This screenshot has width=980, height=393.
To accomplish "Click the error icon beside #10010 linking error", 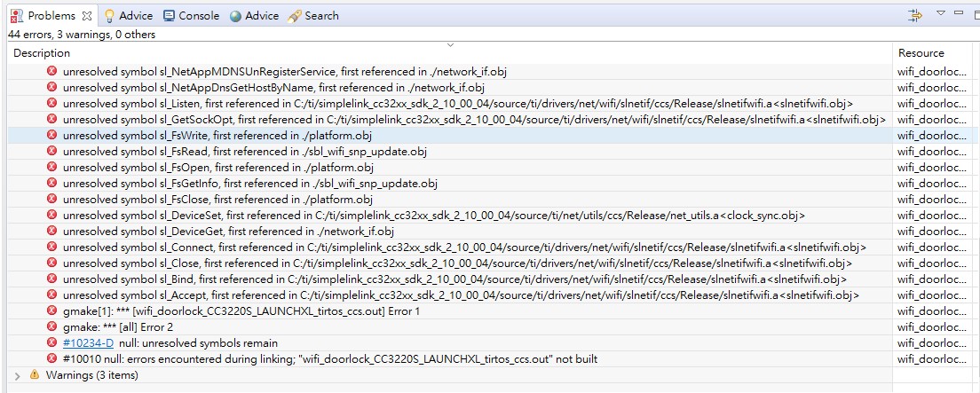I will 51,359.
